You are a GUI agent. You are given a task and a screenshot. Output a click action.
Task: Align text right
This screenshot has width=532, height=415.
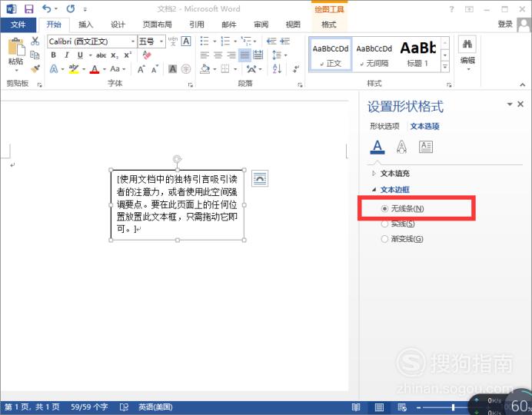tap(231, 55)
